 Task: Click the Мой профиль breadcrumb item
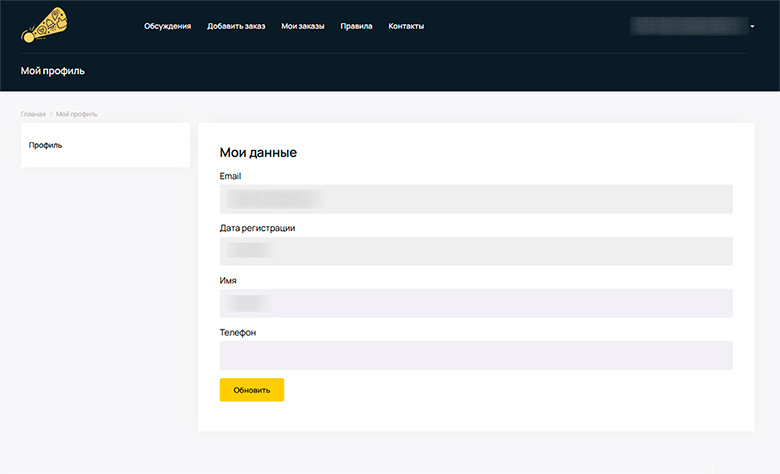click(x=77, y=114)
